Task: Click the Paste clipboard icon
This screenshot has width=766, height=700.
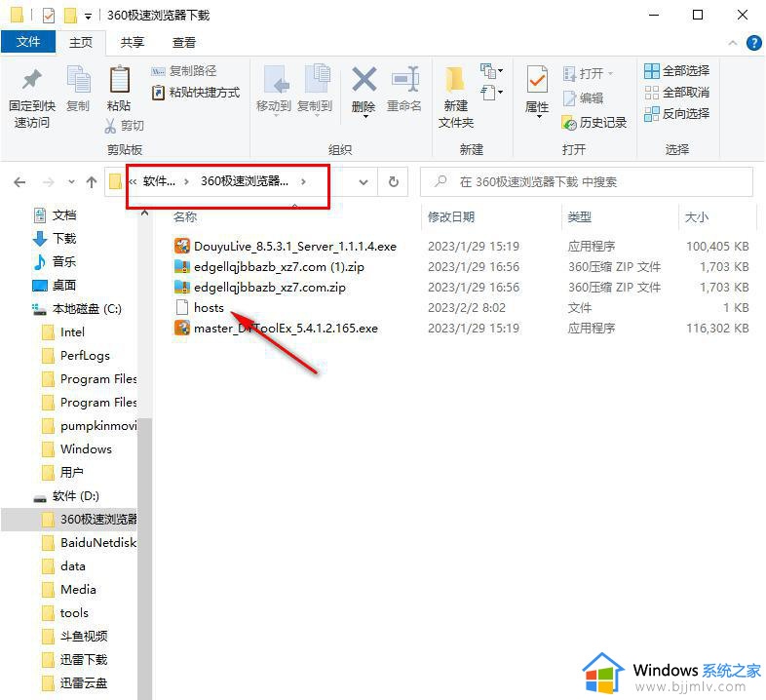Action: click(119, 89)
